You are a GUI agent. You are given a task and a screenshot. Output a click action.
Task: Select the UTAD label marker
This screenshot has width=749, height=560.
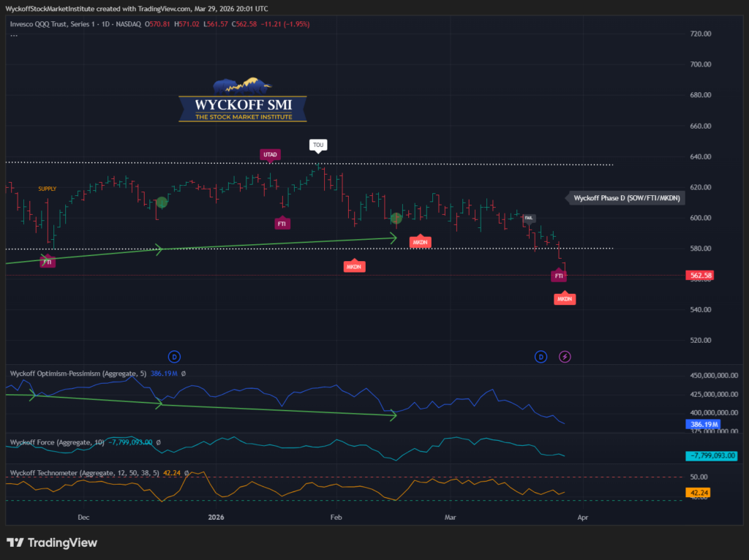[270, 154]
